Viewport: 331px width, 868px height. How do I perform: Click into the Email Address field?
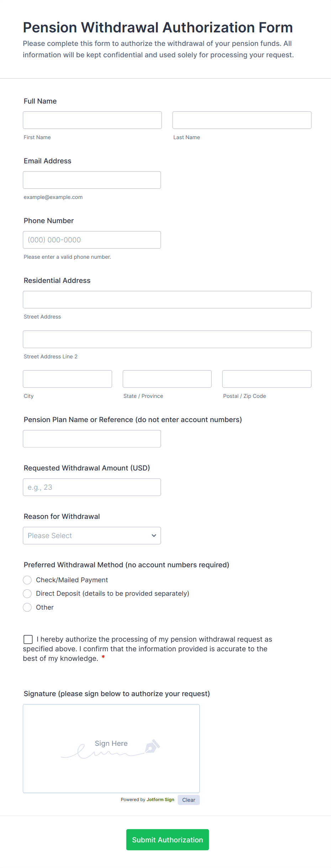tap(92, 180)
